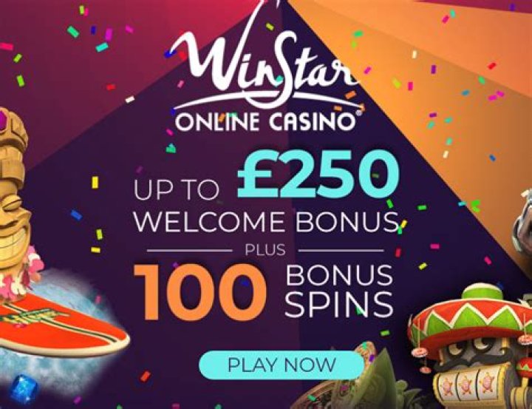Click the purple jewel on totem head
Viewport: 532px width, 409px height.
tap(4, 121)
